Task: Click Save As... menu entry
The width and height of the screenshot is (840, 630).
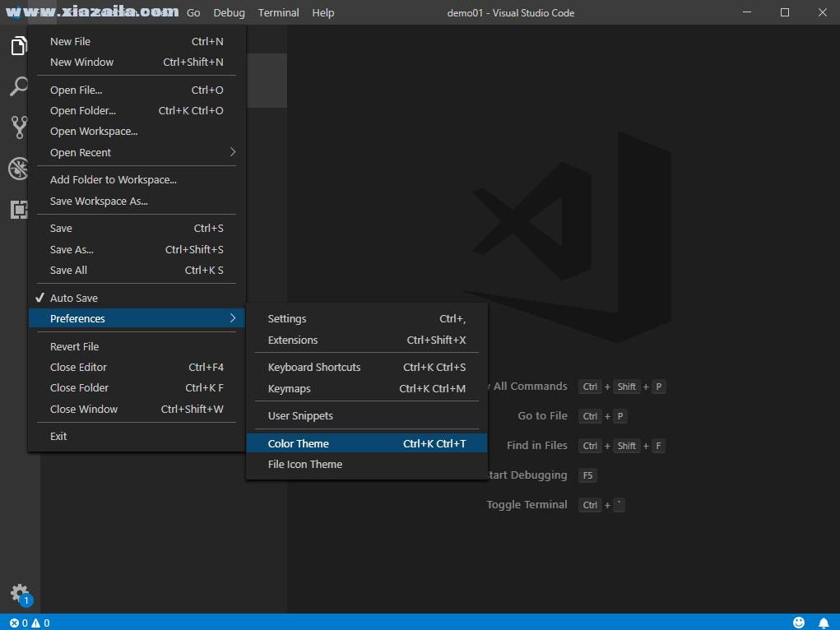Action: point(137,250)
